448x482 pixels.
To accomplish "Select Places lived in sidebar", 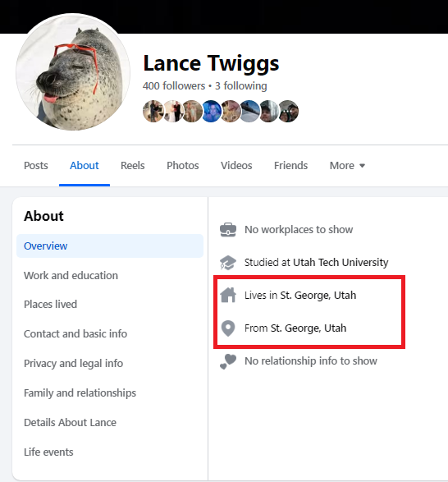I will coord(50,305).
